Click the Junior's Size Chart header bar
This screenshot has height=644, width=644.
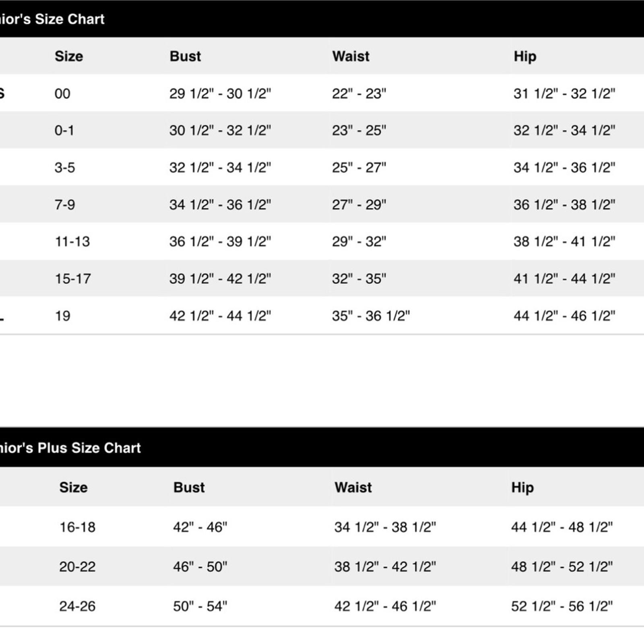[x=322, y=19]
